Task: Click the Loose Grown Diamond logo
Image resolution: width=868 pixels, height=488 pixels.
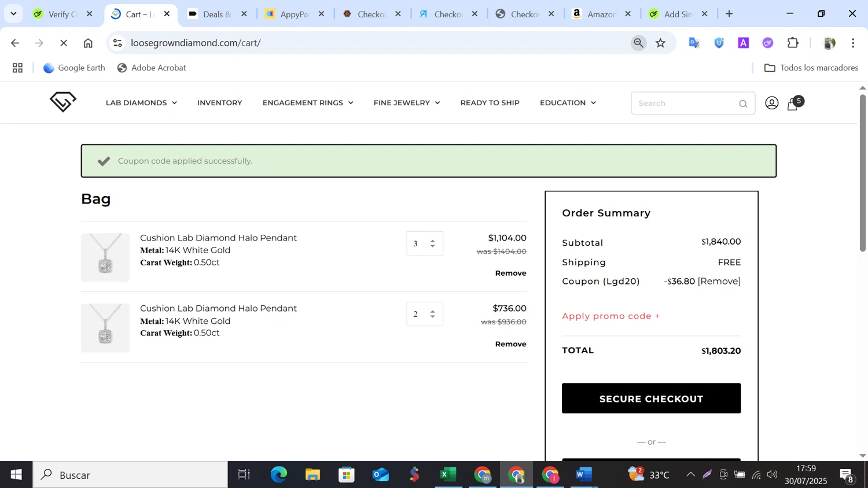Action: [62, 102]
